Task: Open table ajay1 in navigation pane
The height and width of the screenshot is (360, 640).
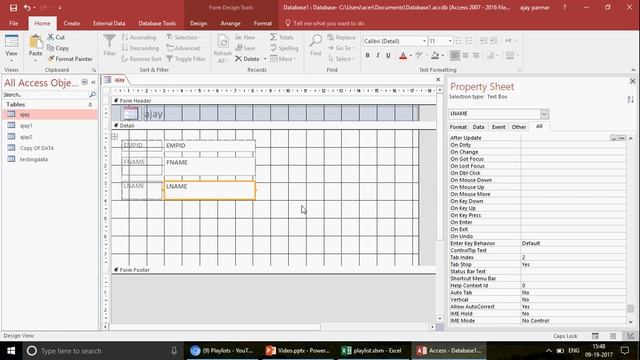Action: click(26, 126)
